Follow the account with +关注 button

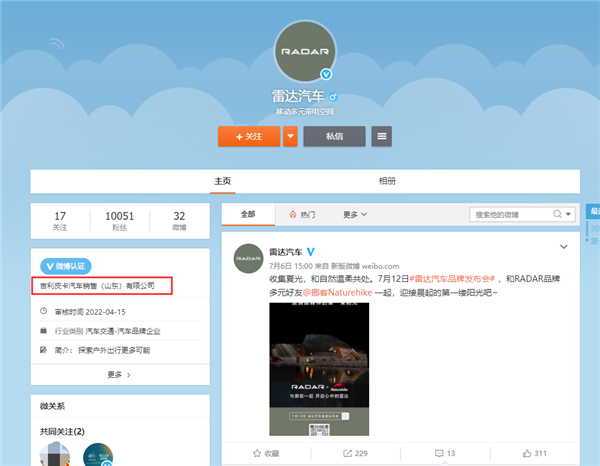click(x=249, y=136)
